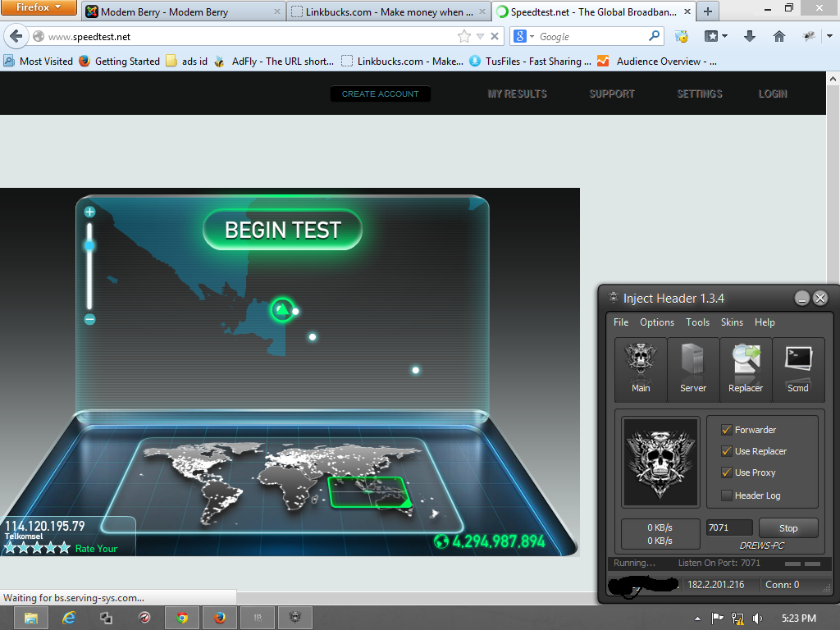Screen dimensions: 840x630
Task: Uncheck the Forwarder checkbox
Action: [727, 430]
